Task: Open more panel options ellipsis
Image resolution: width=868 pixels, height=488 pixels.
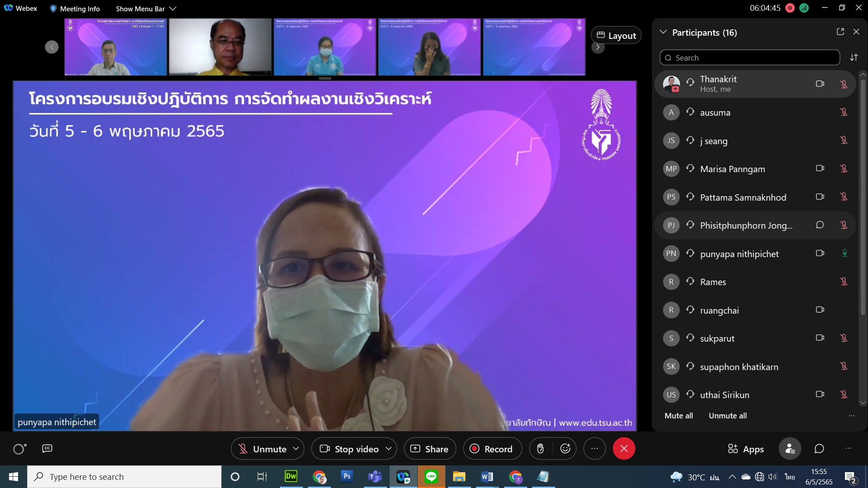Action: [848, 449]
